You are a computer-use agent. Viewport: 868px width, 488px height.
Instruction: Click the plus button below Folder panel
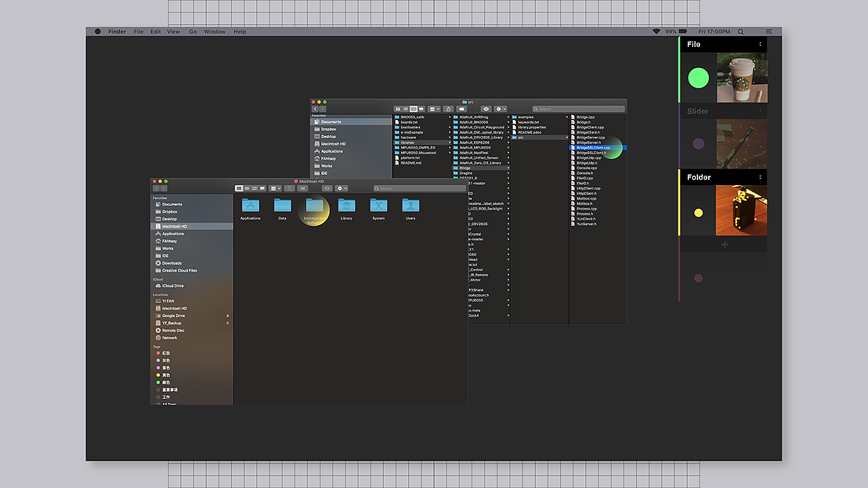725,245
